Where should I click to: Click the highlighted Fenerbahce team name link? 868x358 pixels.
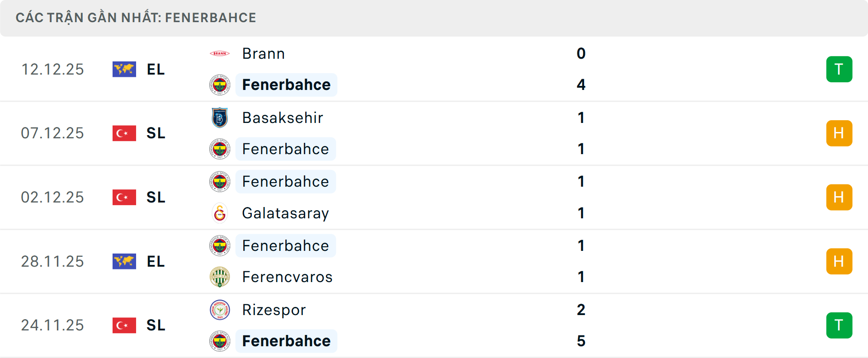(286, 85)
